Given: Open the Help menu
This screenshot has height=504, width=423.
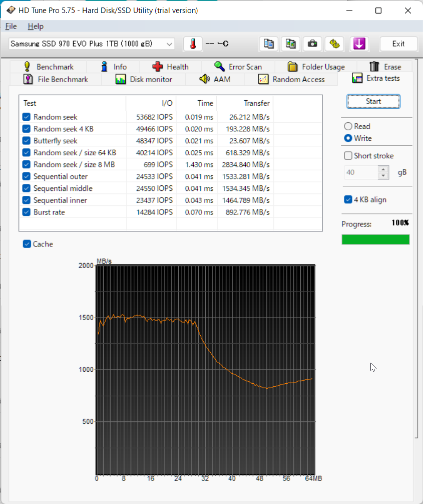Looking at the screenshot, I should 36,27.
